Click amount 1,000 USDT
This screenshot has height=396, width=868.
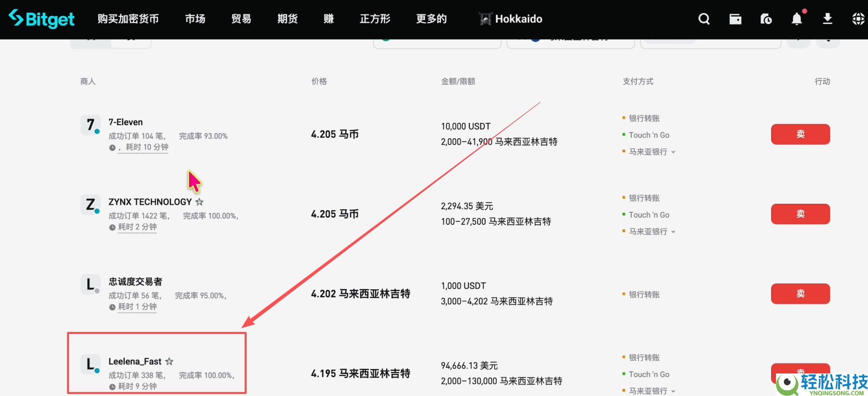pos(463,286)
